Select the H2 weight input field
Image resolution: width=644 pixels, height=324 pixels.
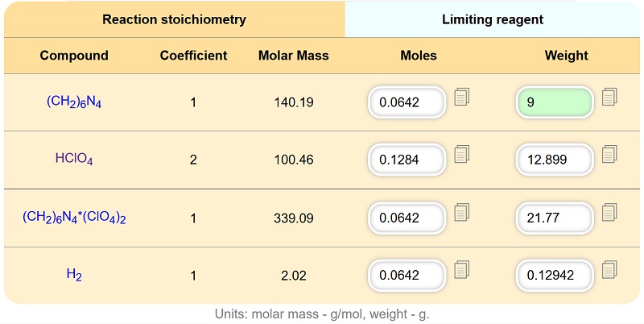tap(555, 275)
